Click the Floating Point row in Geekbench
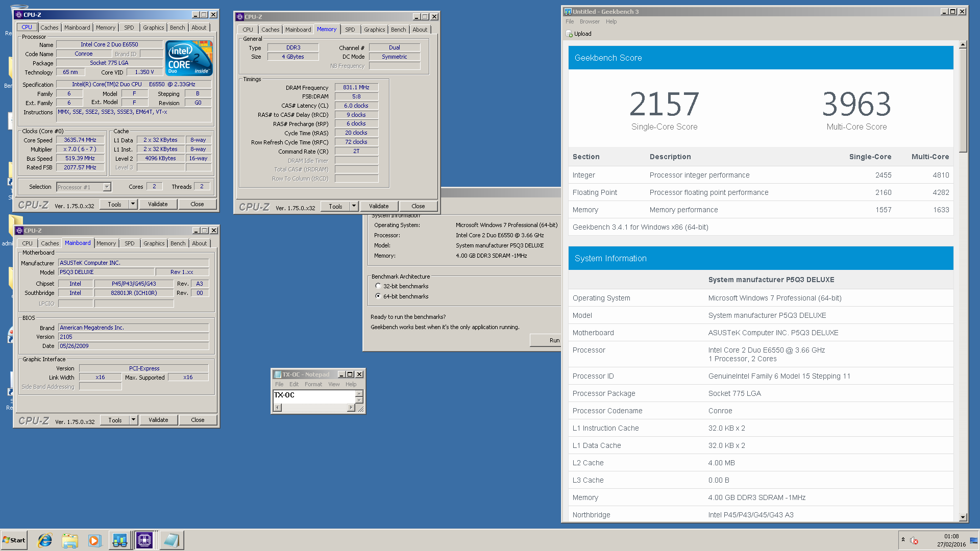Viewport: 980px width, 551px height. [761, 192]
